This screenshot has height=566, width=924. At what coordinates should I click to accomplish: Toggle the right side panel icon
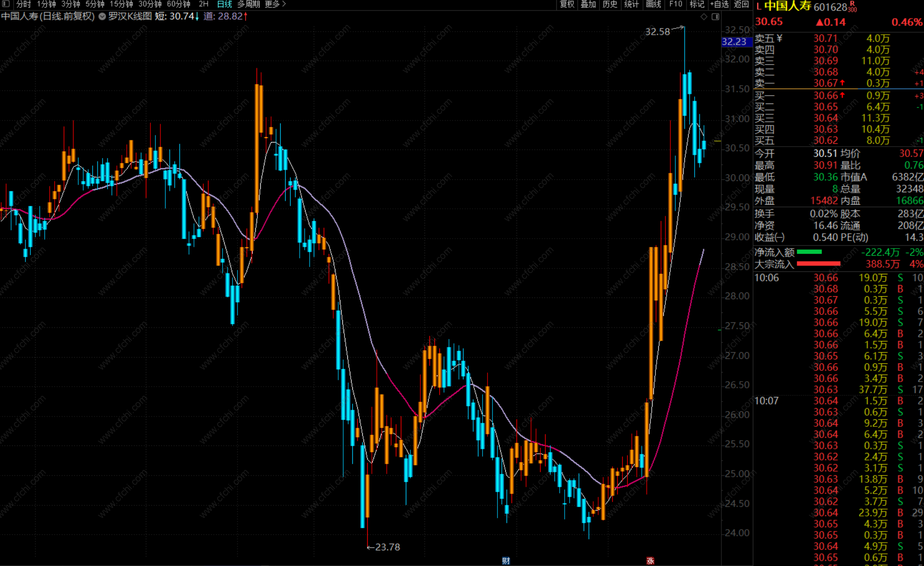coord(715,17)
